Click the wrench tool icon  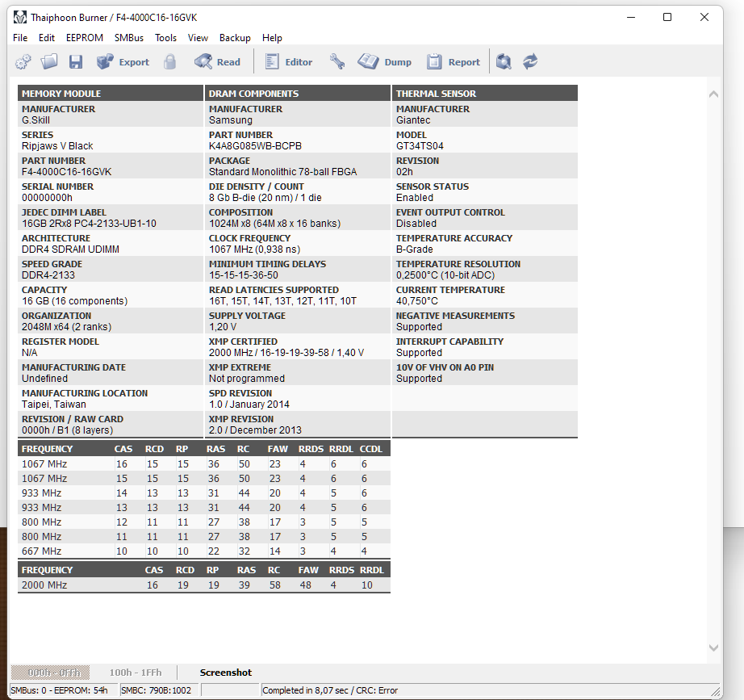(x=337, y=61)
